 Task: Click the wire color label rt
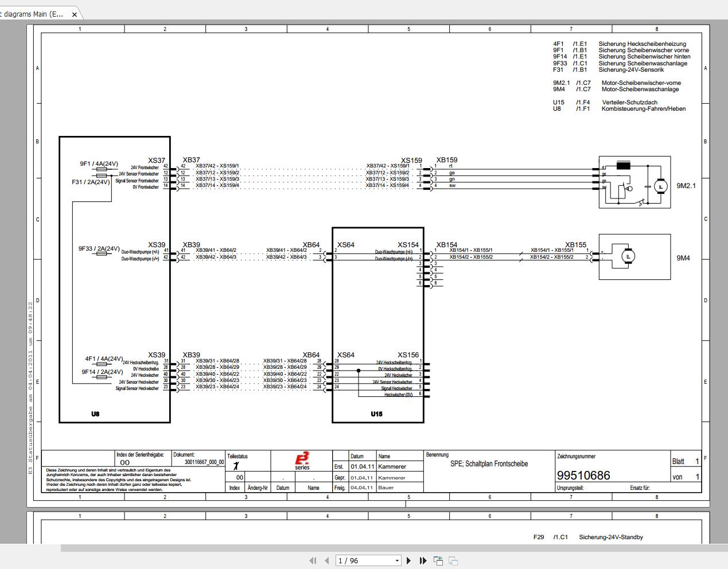[x=451, y=166]
